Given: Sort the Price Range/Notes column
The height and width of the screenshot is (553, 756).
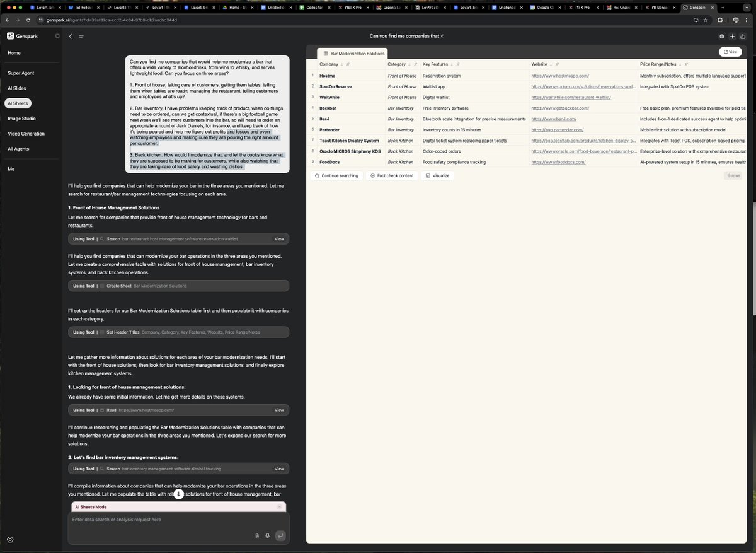Looking at the screenshot, I should [680, 64].
